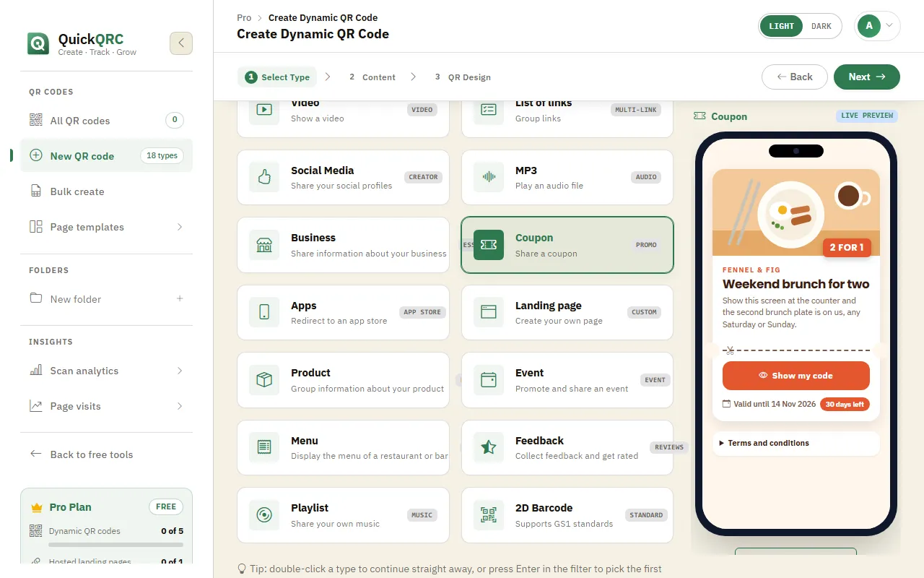This screenshot has height=578, width=924.
Task: Click the Landing page window icon
Action: pos(489,312)
